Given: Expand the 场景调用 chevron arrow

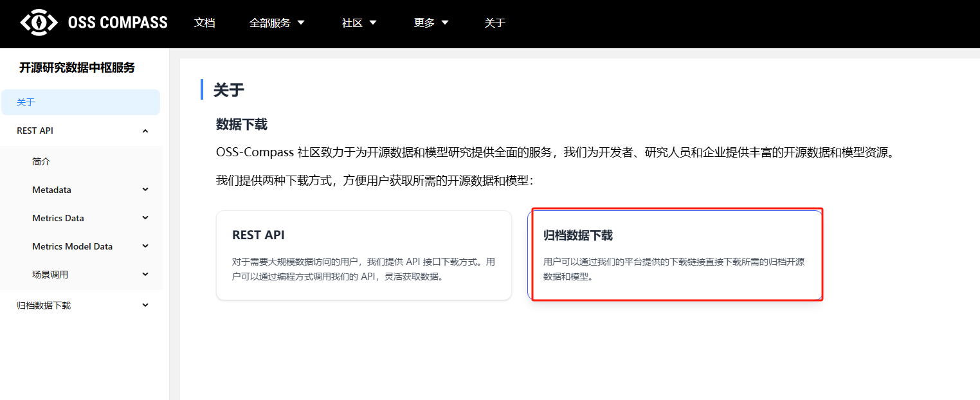Looking at the screenshot, I should point(145,275).
